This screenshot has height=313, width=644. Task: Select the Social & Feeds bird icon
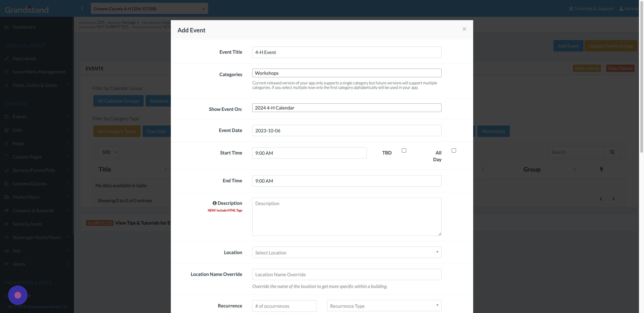pos(7,224)
